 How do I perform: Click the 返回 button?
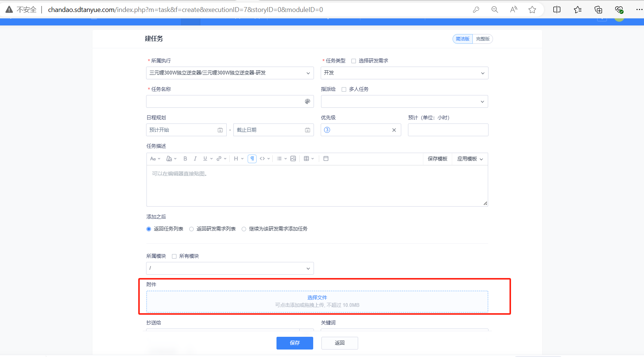[340, 343]
